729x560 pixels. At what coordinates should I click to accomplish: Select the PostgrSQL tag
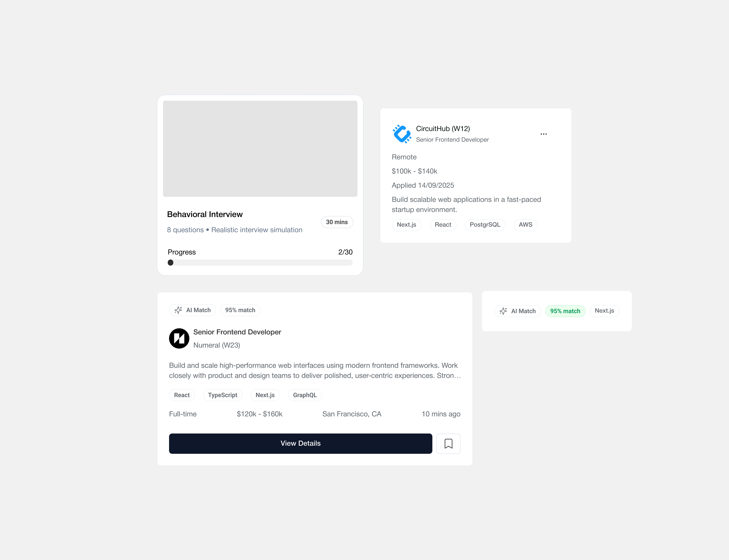point(485,225)
